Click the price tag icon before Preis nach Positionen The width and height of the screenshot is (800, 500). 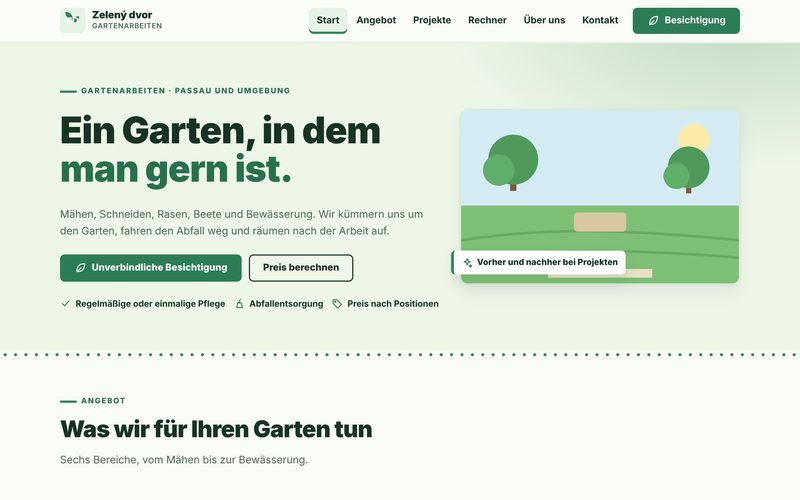337,304
